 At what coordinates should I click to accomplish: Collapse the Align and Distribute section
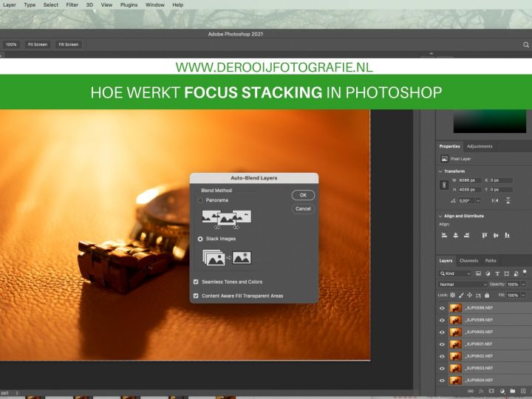coord(440,216)
